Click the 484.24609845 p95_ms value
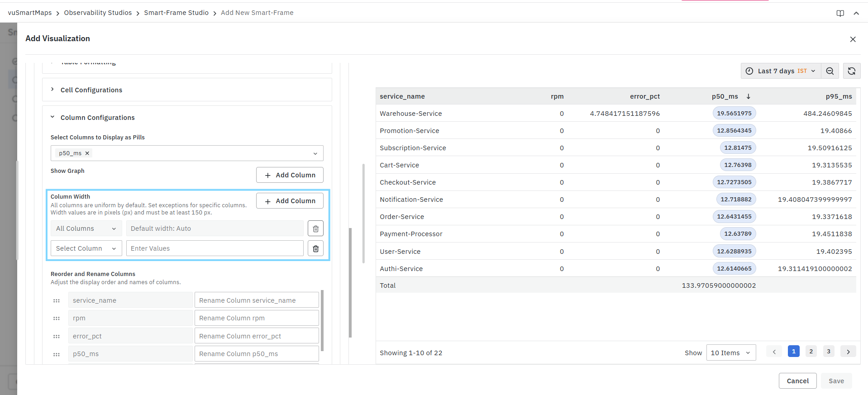The image size is (868, 395). click(x=828, y=114)
